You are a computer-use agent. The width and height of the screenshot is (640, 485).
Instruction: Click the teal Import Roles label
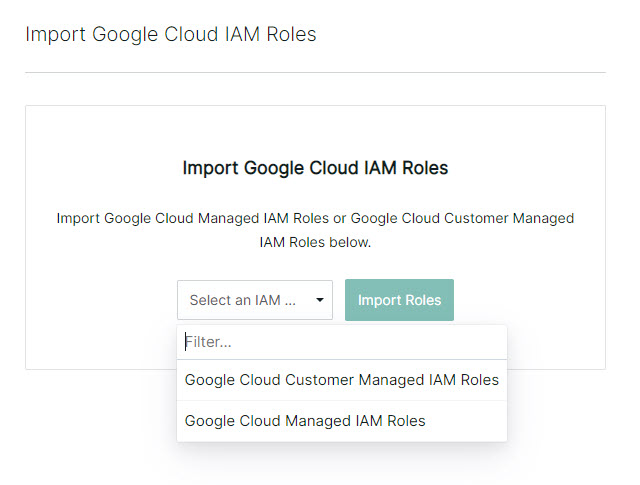tap(399, 300)
